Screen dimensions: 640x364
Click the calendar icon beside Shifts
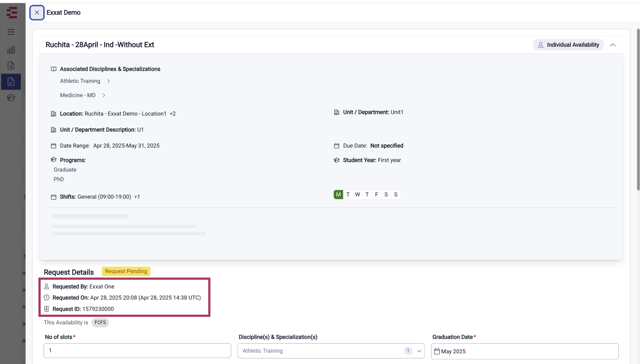tap(54, 197)
